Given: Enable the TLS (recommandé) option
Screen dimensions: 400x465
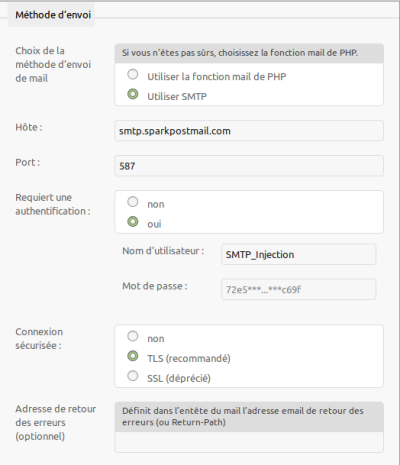Looking at the screenshot, I should coord(133,356).
